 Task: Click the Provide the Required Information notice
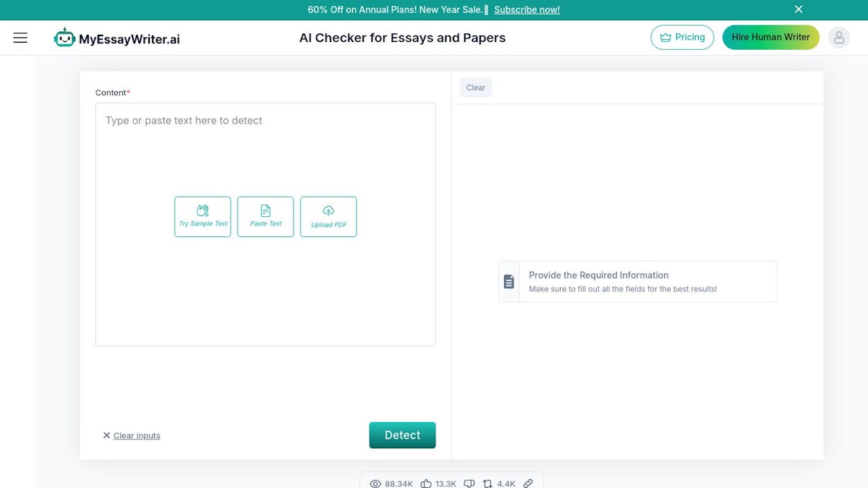coord(637,281)
